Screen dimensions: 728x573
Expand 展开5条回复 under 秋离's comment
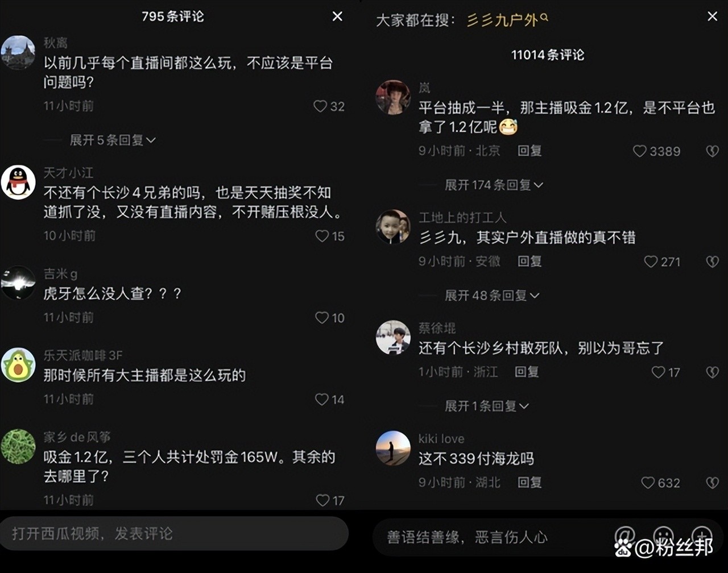113,140
